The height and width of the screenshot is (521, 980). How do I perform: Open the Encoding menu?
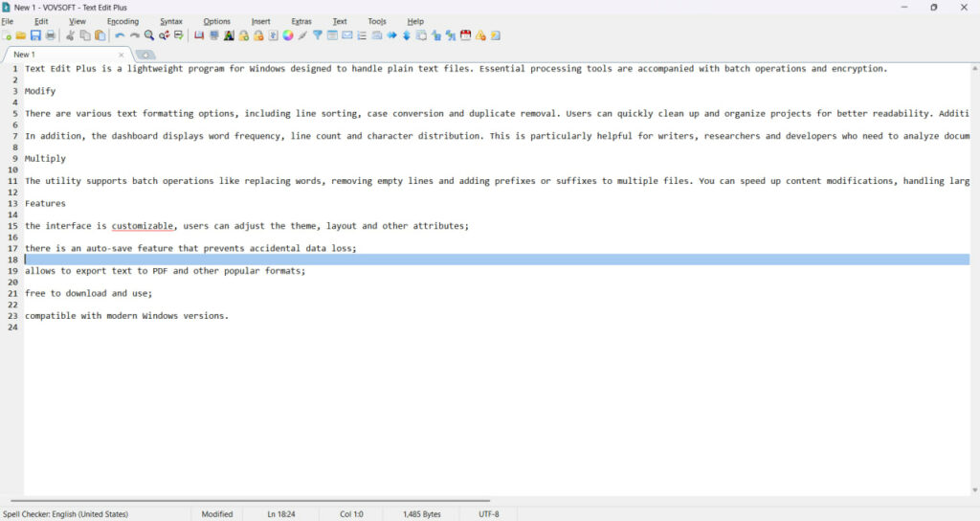(x=122, y=21)
